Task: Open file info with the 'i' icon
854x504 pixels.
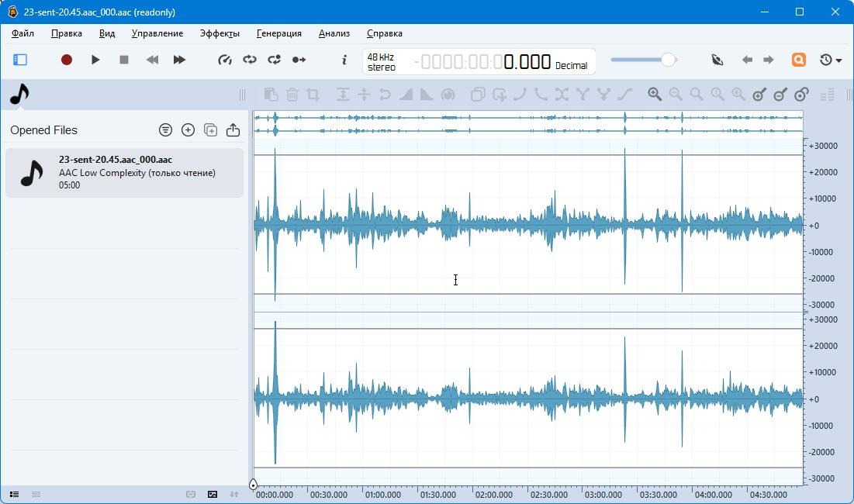Action: pos(344,60)
